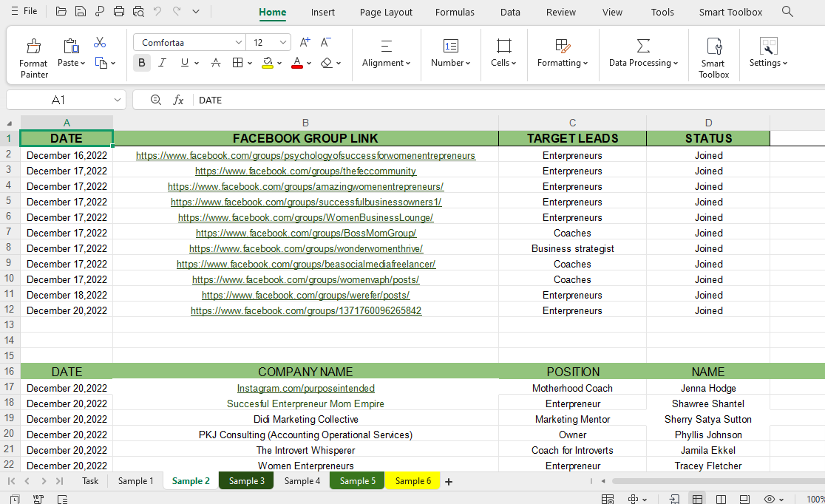Click the yellow fill color swatch
Screen dimensions: 825x504
(268, 63)
